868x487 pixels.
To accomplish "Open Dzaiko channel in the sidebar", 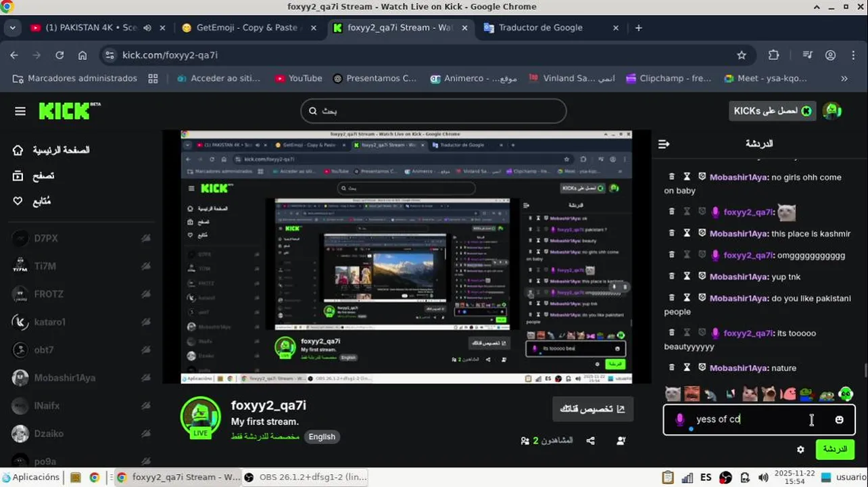I will point(82,434).
